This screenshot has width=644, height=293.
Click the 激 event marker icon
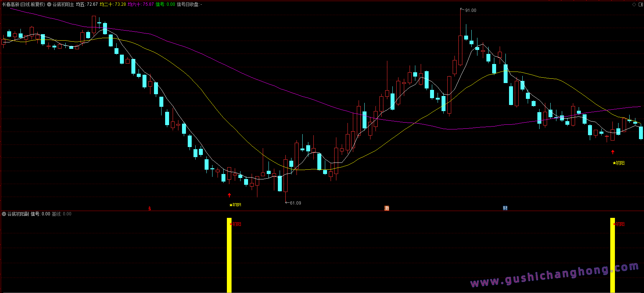pyautogui.click(x=387, y=208)
